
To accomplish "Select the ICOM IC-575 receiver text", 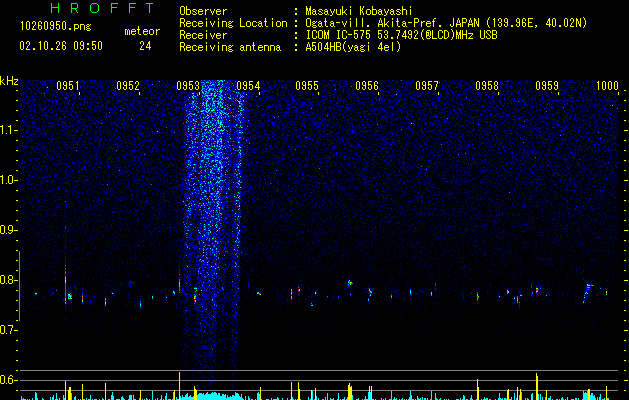I will tap(401, 35).
